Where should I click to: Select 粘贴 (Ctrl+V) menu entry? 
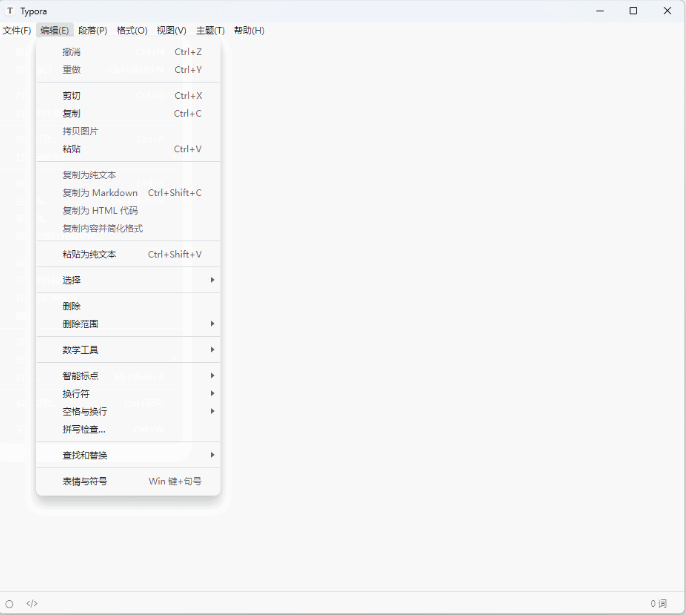pyautogui.click(x=128, y=149)
